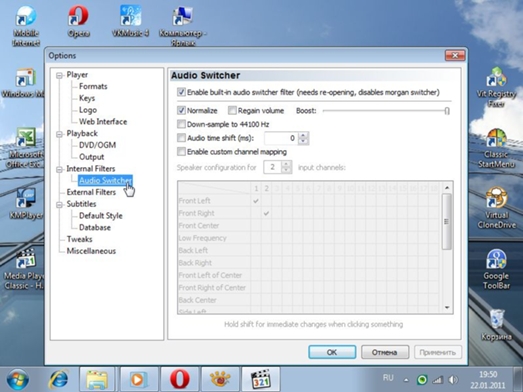Open the Output settings page
This screenshot has height=392, width=523.
(91, 157)
